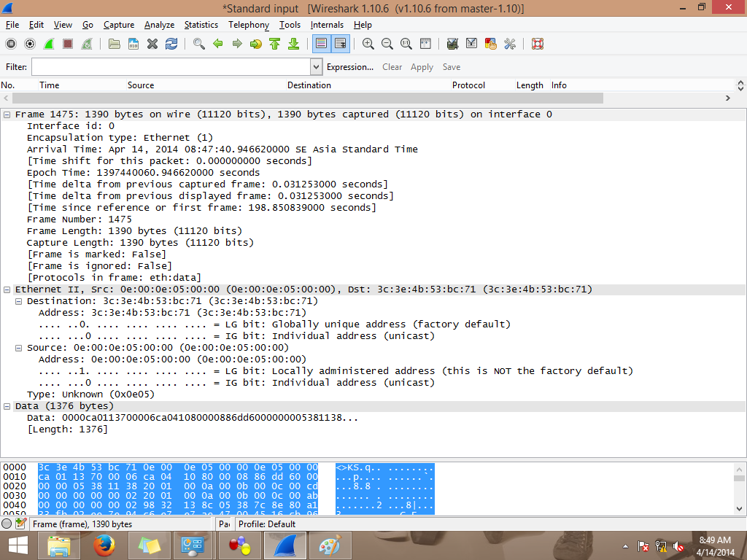Sort by the Source column header
The width and height of the screenshot is (747, 560).
206,85
